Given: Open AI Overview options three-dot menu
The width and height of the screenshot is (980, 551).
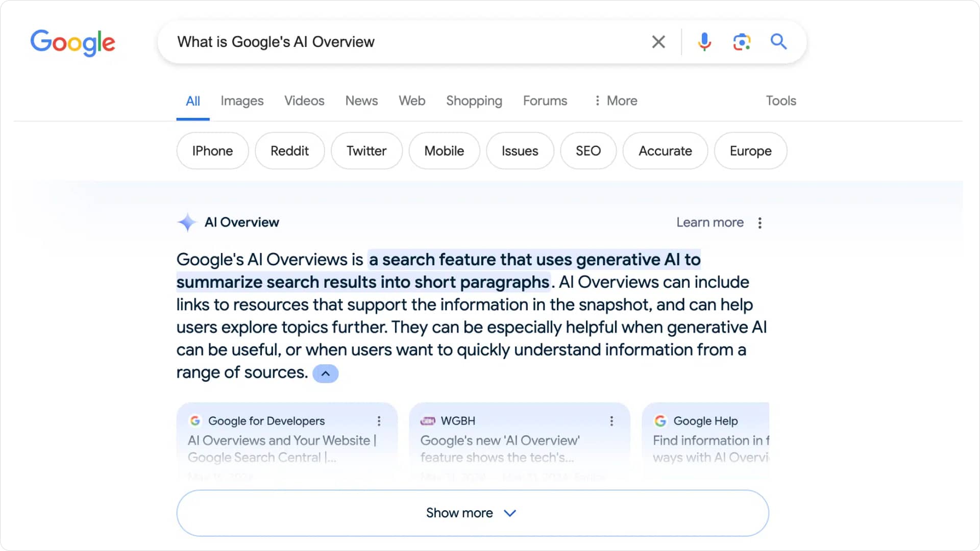Looking at the screenshot, I should (x=759, y=223).
